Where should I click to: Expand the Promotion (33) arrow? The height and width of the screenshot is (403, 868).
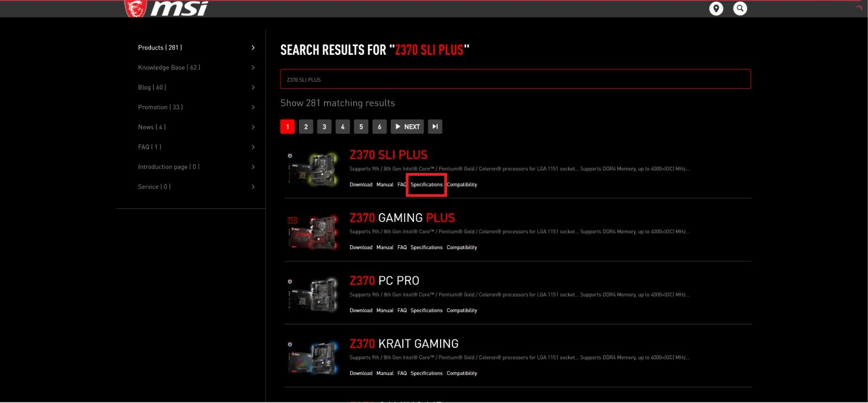click(253, 107)
